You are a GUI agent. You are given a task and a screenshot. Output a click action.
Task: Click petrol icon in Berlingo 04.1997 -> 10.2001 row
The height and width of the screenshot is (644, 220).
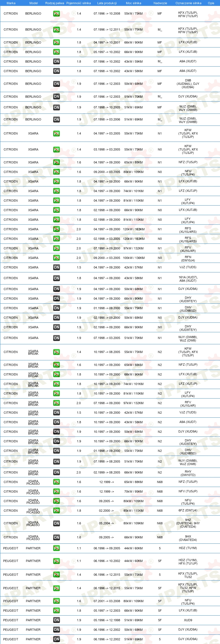pos(57,42)
